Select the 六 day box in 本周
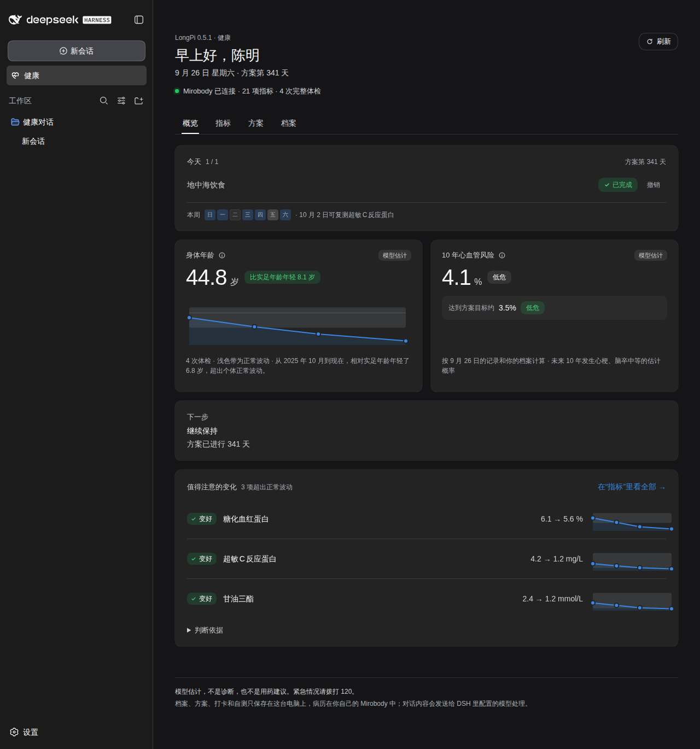This screenshot has width=700, height=749. 285,215
